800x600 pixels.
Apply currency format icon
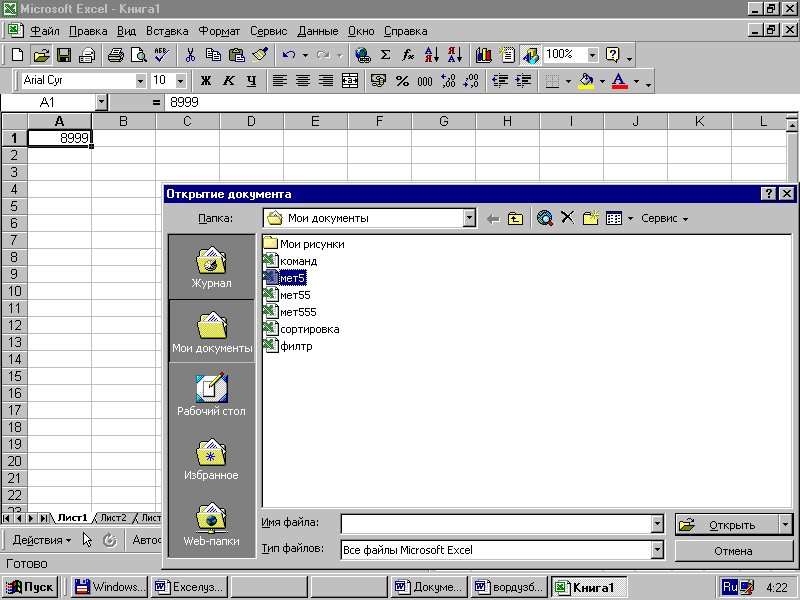point(379,81)
